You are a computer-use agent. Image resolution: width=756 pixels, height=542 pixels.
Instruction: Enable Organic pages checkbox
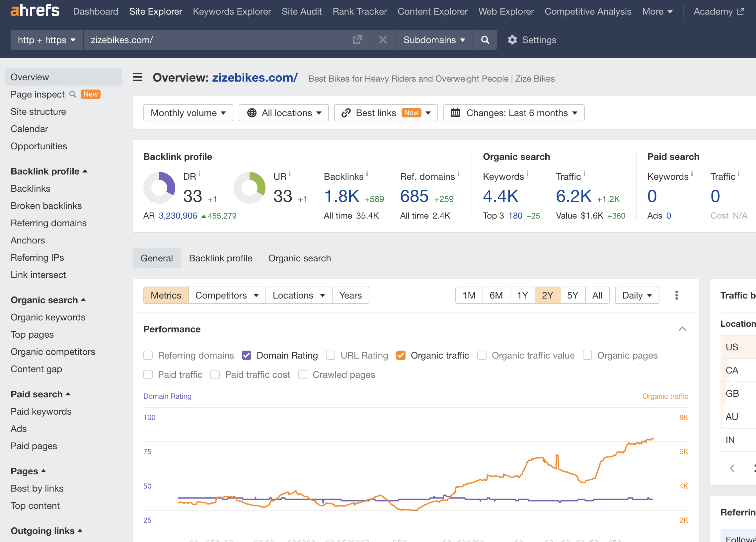click(x=587, y=356)
